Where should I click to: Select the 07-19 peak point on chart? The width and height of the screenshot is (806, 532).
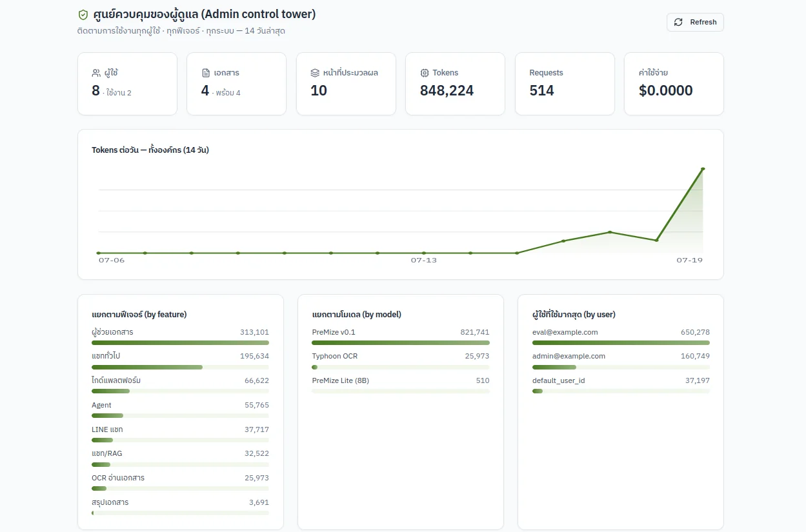click(x=703, y=169)
